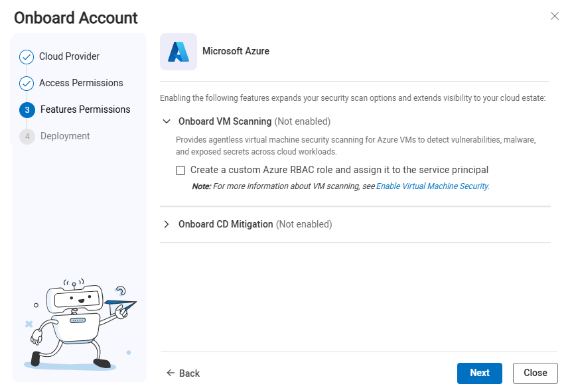Click the Cloud Provider completed checkmark icon

pyautogui.click(x=27, y=57)
